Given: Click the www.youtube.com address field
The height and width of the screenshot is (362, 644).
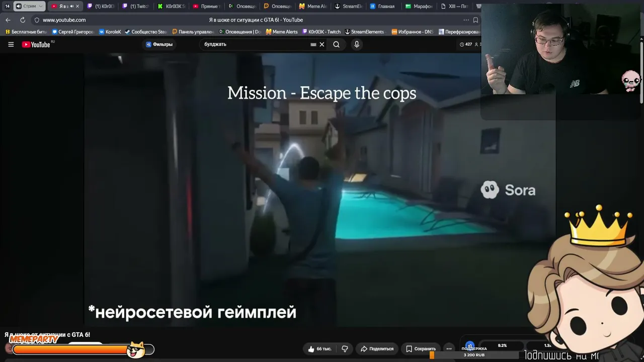Looking at the screenshot, I should point(64,20).
